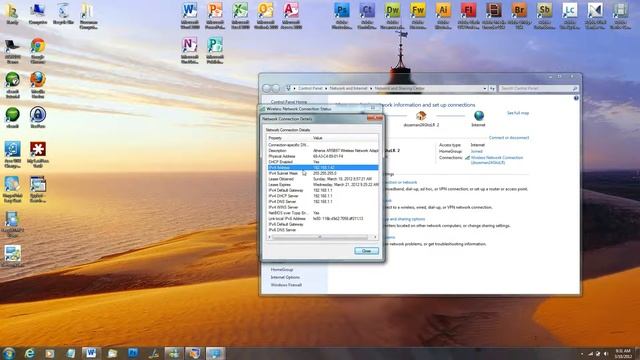
Task: Open Photoshop from the taskbar
Action: (133, 353)
